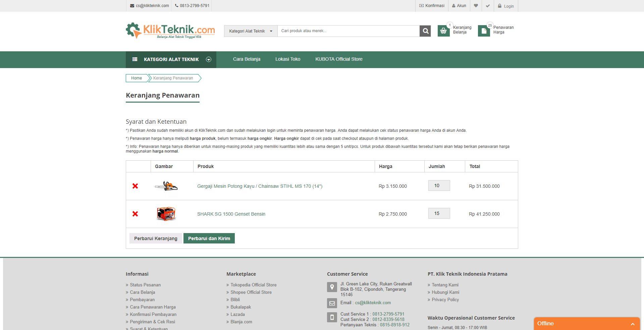Image resolution: width=644 pixels, height=330 pixels.
Task: Click the search magnifier button
Action: pyautogui.click(x=425, y=31)
